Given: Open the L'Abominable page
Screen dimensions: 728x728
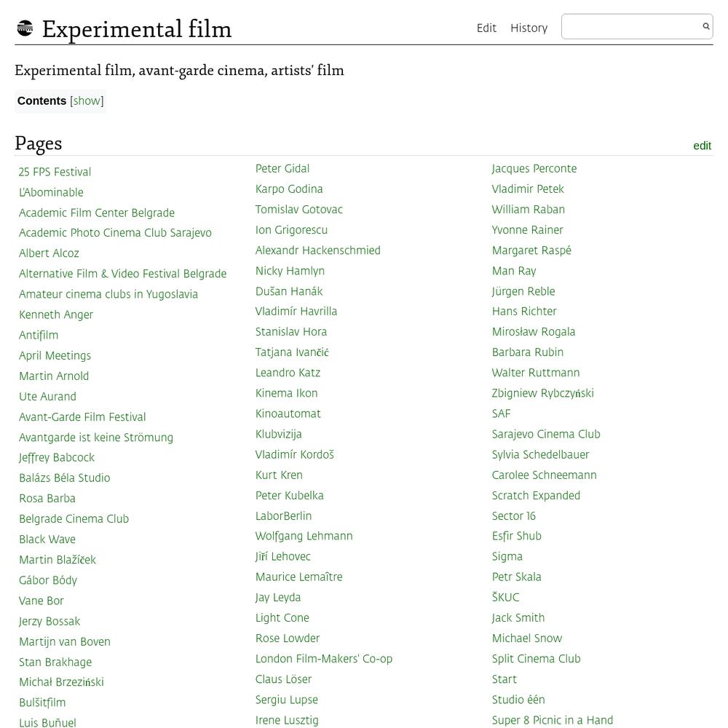Looking at the screenshot, I should [51, 193].
